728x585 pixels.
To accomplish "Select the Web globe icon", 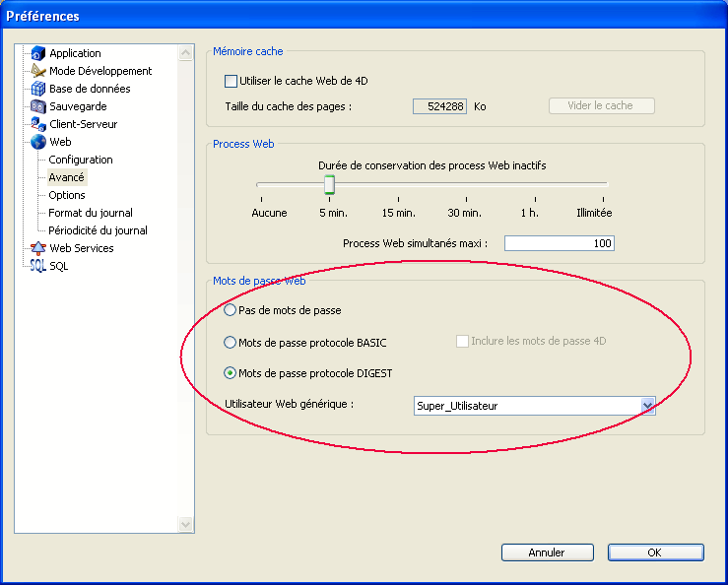I will click(x=38, y=142).
